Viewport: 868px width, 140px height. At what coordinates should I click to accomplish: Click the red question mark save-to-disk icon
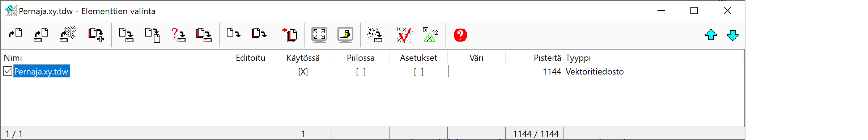(x=179, y=35)
